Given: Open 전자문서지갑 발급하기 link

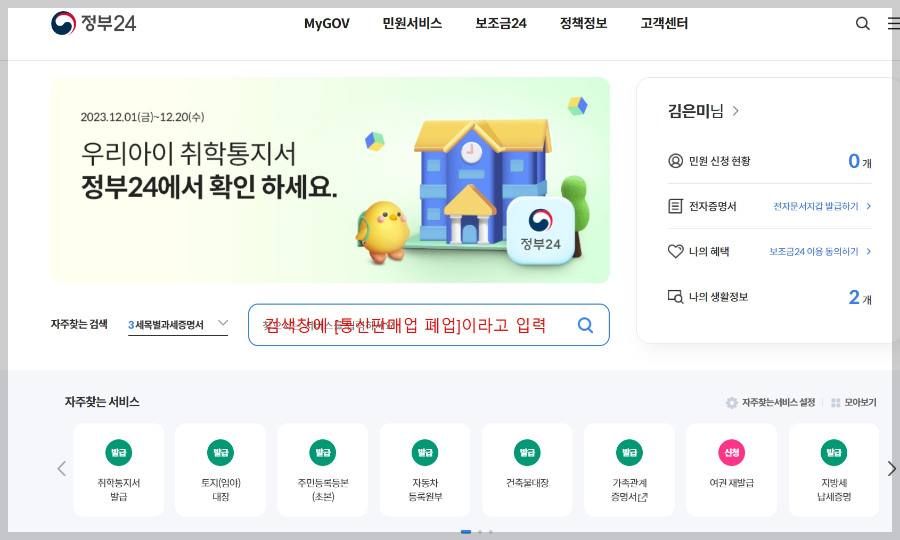Looking at the screenshot, I should tap(822, 206).
